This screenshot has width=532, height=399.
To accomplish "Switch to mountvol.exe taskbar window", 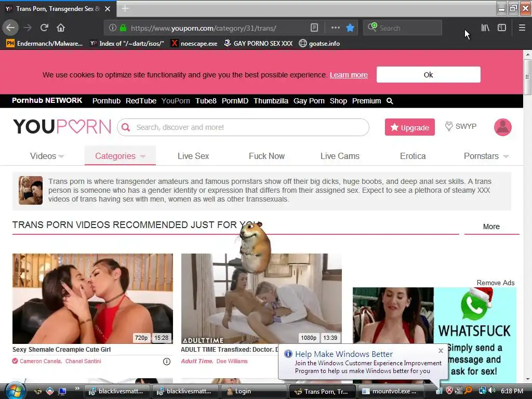I will [x=391, y=391].
